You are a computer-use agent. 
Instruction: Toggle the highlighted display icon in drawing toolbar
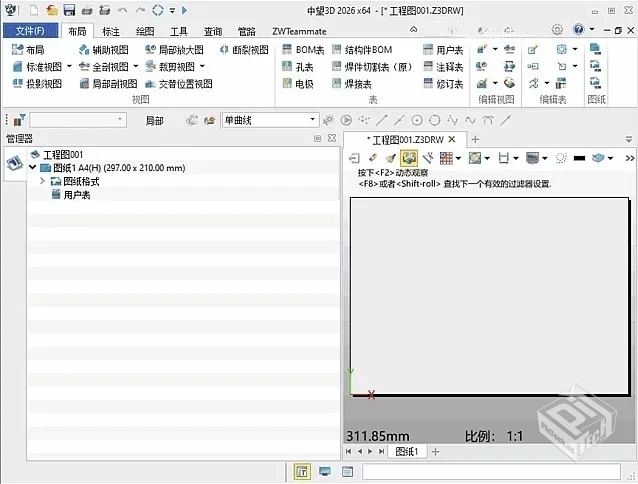pyautogui.click(x=409, y=158)
